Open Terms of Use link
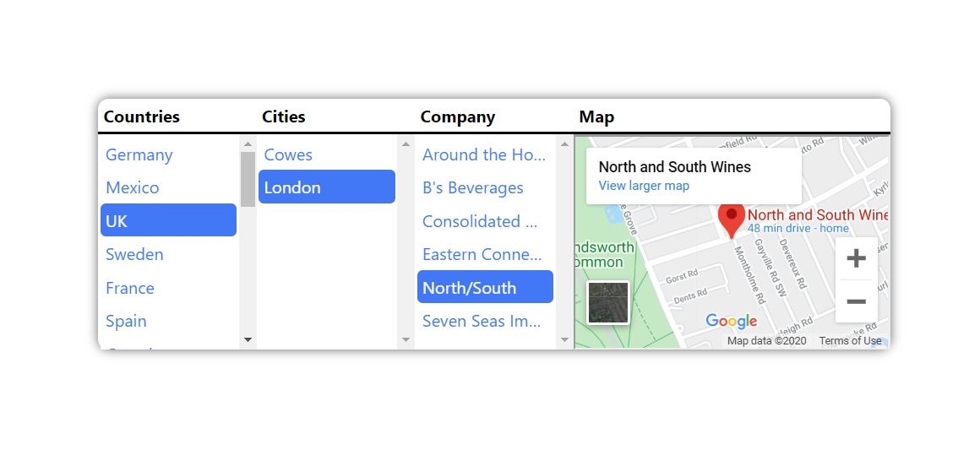This screenshot has width=980, height=466. pyautogui.click(x=850, y=341)
